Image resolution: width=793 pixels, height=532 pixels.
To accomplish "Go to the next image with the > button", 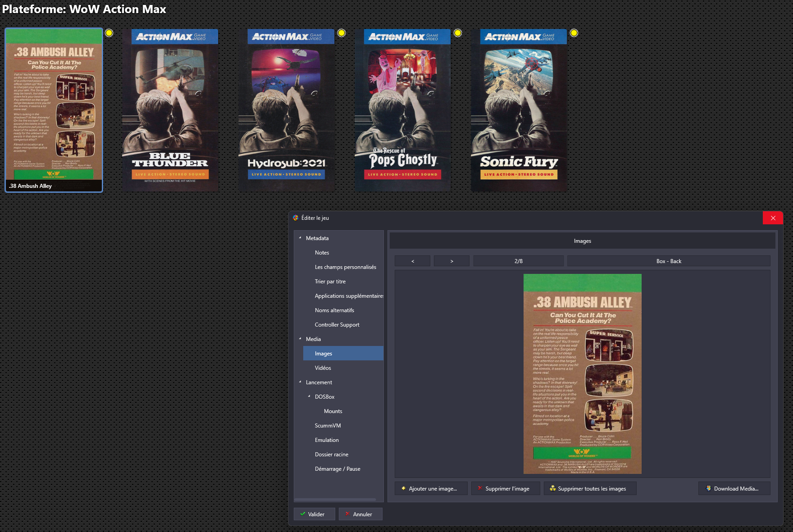I will [x=451, y=261].
